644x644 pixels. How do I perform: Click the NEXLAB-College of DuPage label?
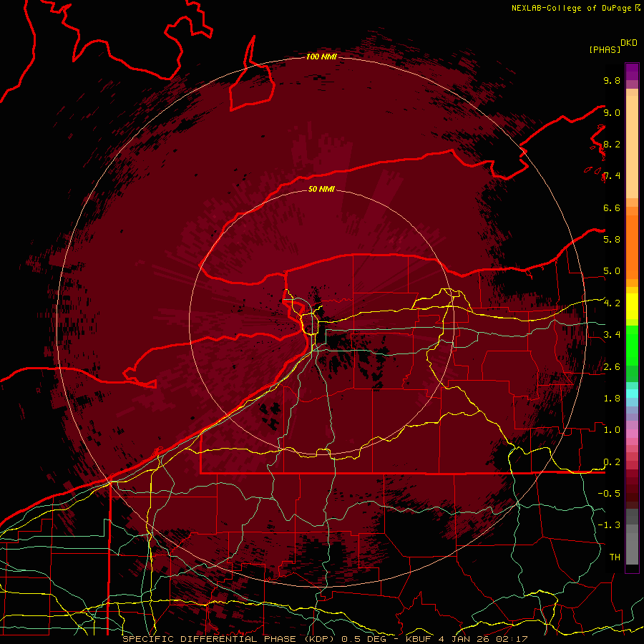(571, 8)
